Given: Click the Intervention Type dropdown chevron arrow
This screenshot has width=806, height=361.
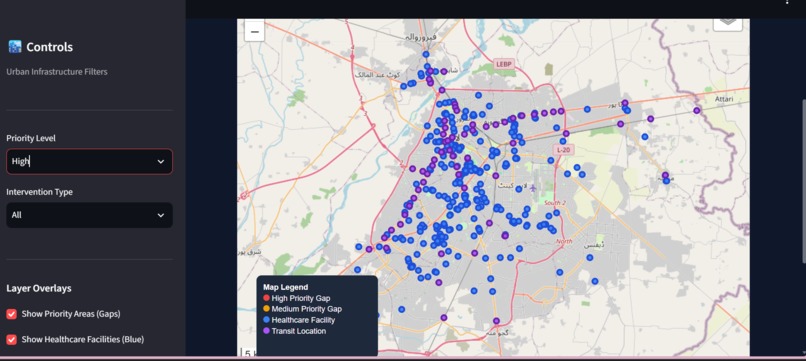Looking at the screenshot, I should 161,215.
